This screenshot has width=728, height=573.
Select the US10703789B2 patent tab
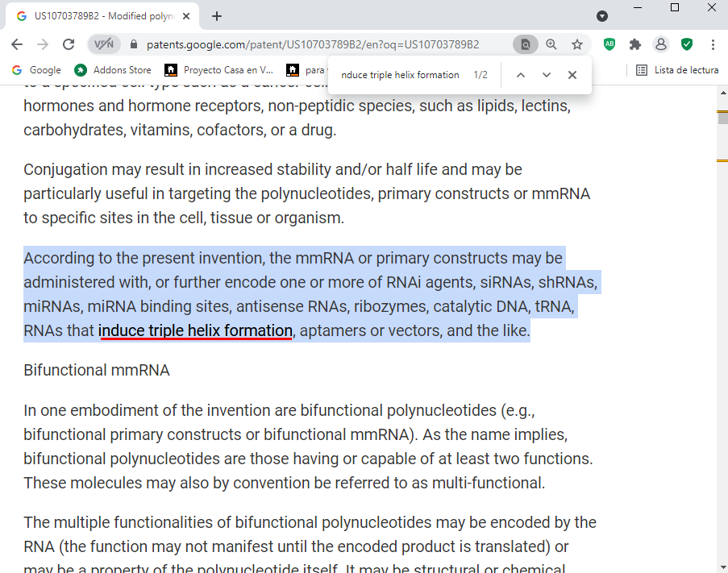101,16
